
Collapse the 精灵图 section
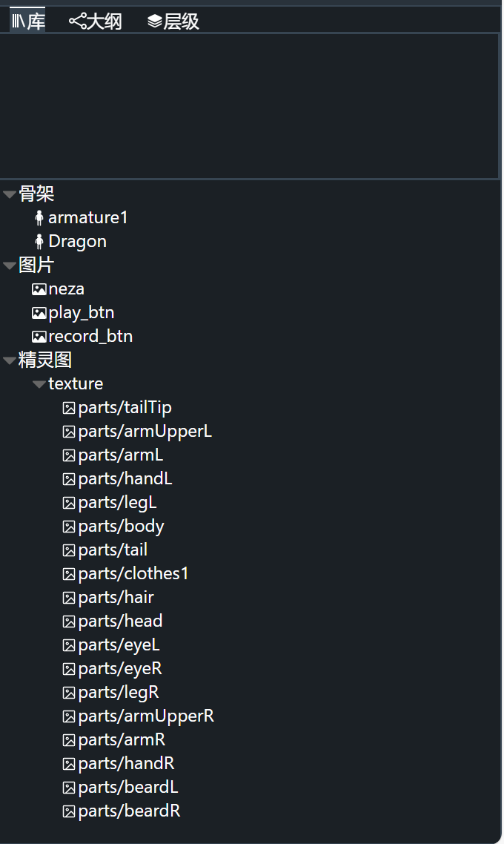click(9, 360)
